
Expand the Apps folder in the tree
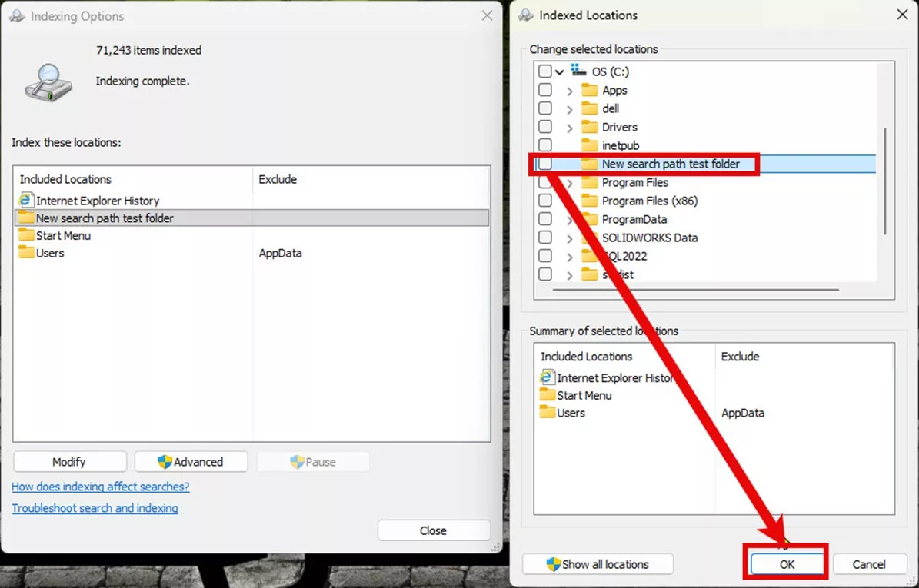[568, 89]
